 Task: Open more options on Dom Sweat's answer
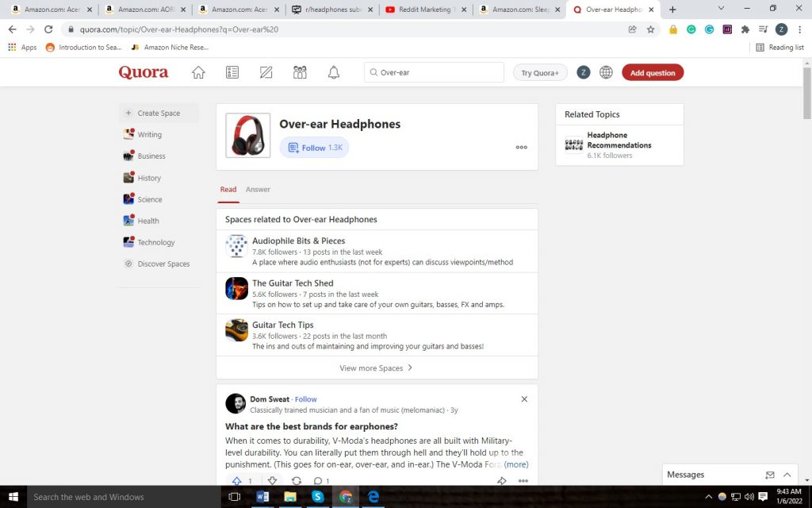coord(523,480)
